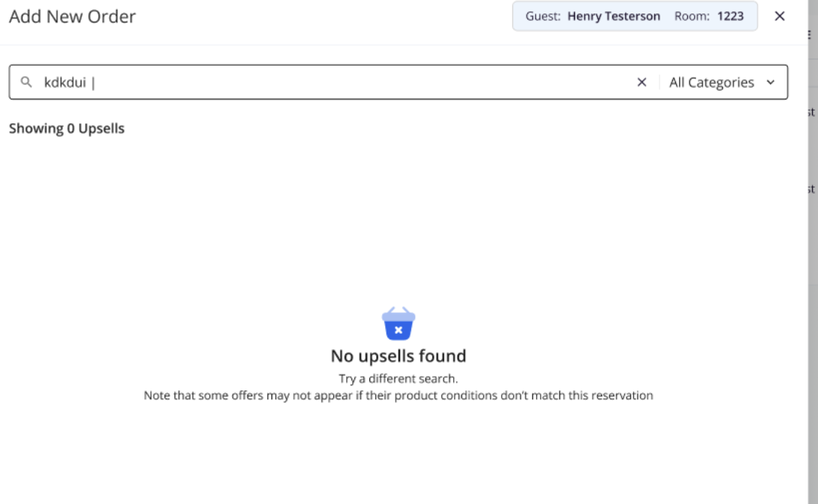Viewport: 818px width, 504px height.
Task: Click the "Try a different search." message
Action: [398, 378]
